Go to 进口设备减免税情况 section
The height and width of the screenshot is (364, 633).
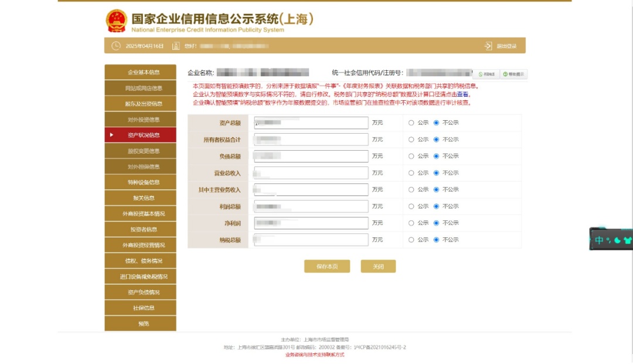(140, 277)
